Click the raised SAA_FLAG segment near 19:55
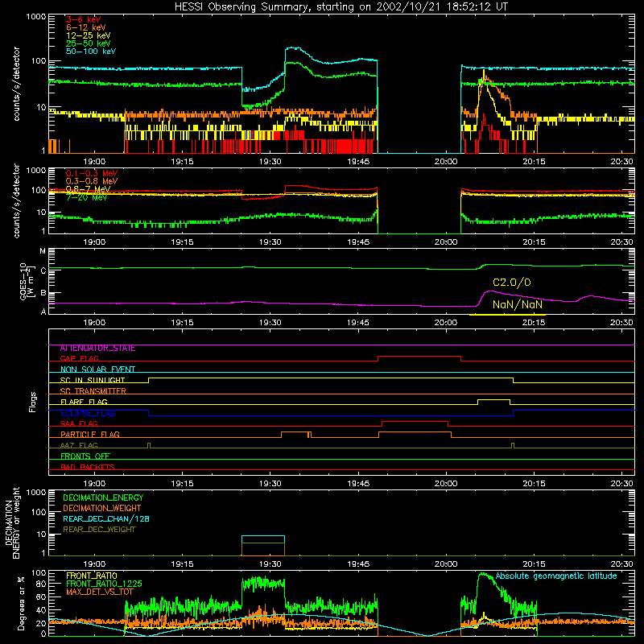This screenshot has height=644, width=644. [415, 421]
